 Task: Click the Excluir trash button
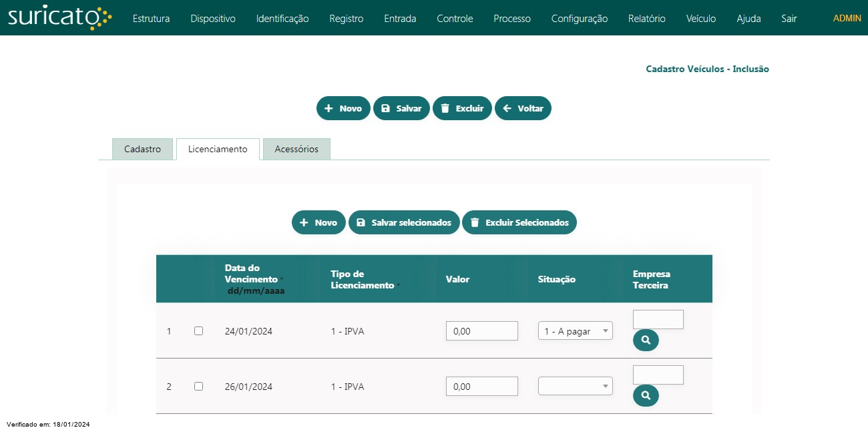click(462, 108)
